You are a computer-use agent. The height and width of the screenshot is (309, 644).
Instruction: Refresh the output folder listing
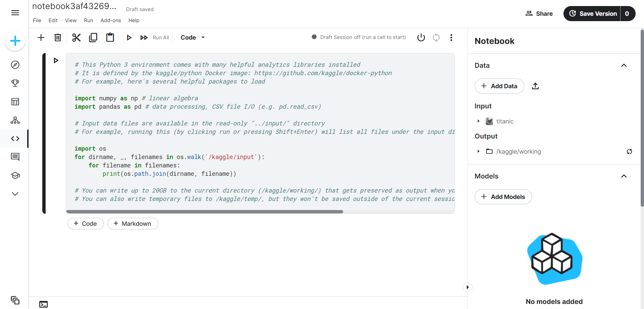pyautogui.click(x=630, y=152)
